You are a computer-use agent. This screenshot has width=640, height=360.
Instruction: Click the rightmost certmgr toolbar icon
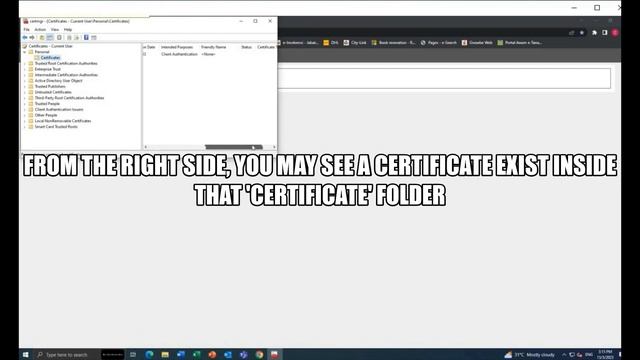tap(94, 38)
